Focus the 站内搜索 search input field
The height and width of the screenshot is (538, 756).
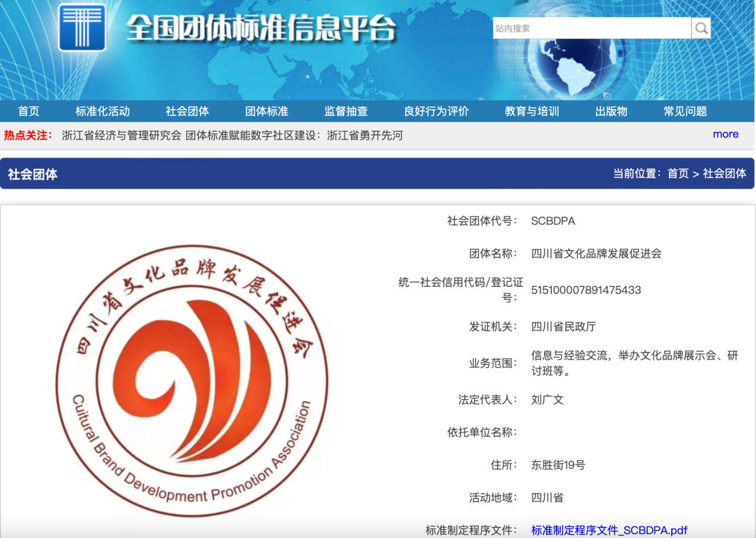[592, 28]
